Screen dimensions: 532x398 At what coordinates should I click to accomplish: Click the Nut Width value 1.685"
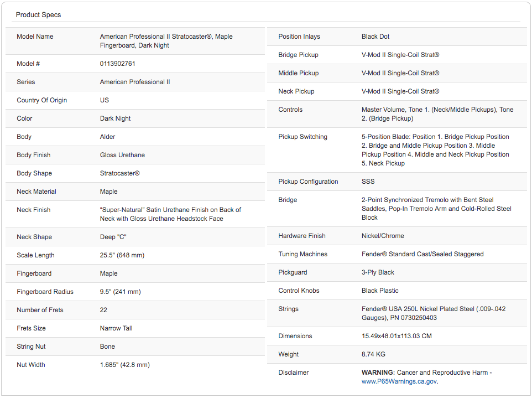(x=124, y=365)
